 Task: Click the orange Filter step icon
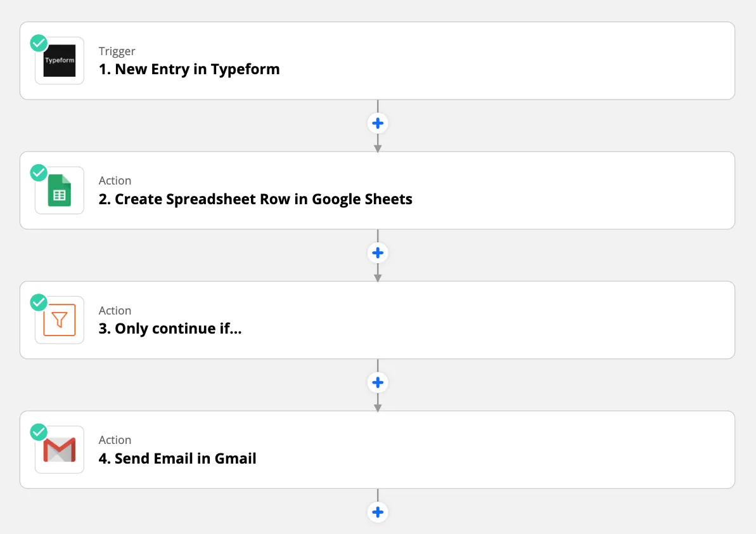[x=60, y=320]
